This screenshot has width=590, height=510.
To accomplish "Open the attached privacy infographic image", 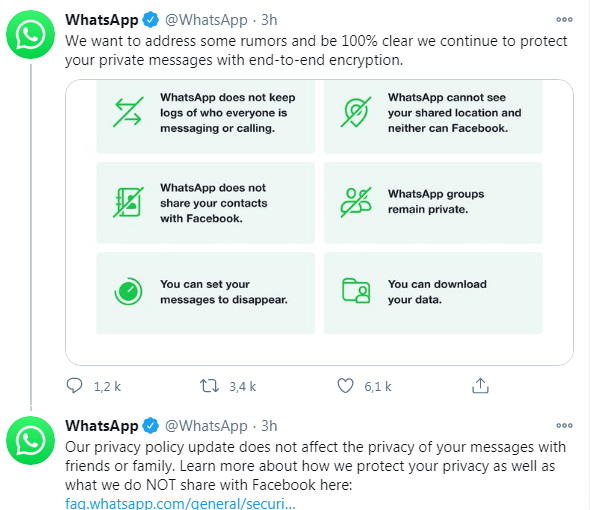I will [319, 222].
